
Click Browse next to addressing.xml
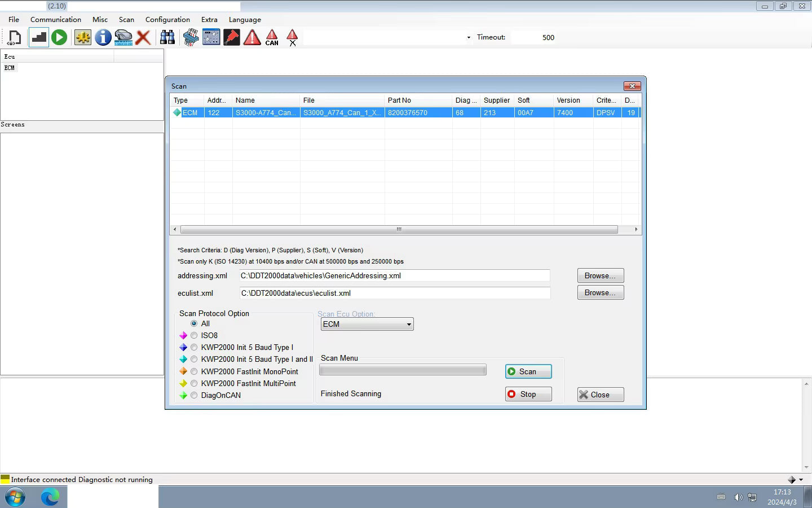tap(601, 275)
